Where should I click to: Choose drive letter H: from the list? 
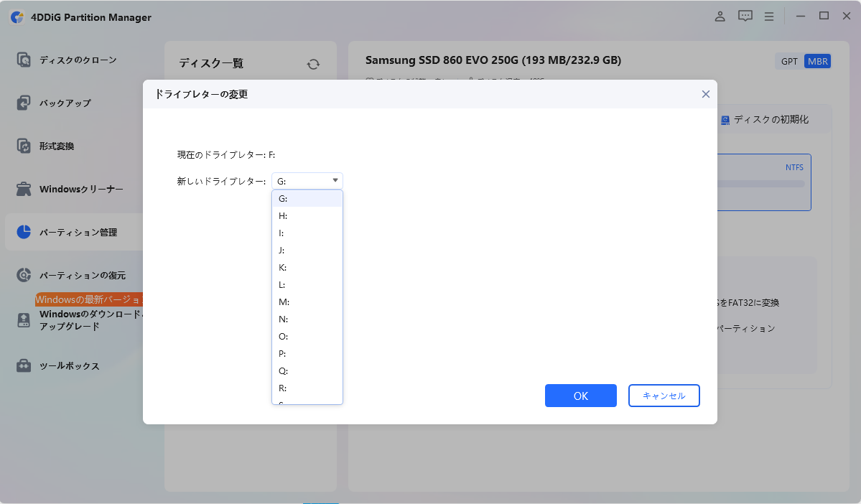(307, 216)
